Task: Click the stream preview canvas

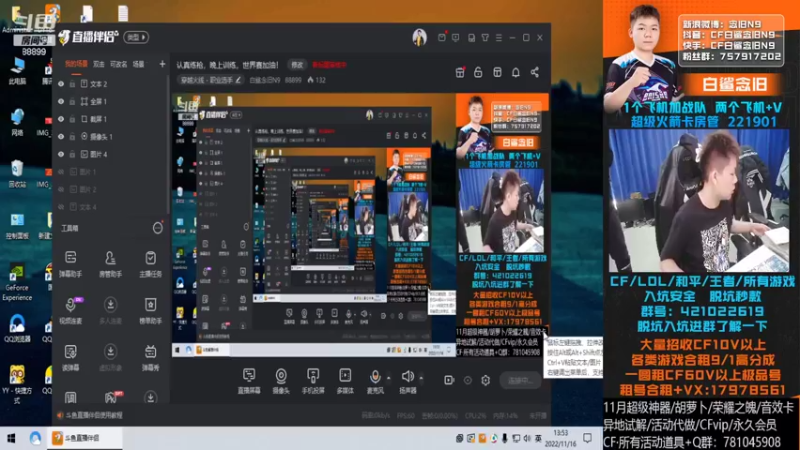Action: [x=360, y=225]
